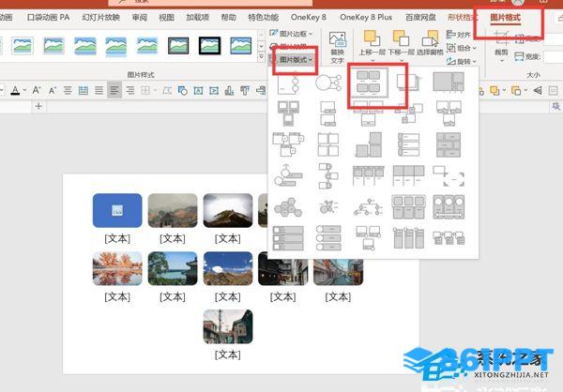This screenshot has width=563, height=392.
Task: Click the font color A icon
Action: click(15, 90)
